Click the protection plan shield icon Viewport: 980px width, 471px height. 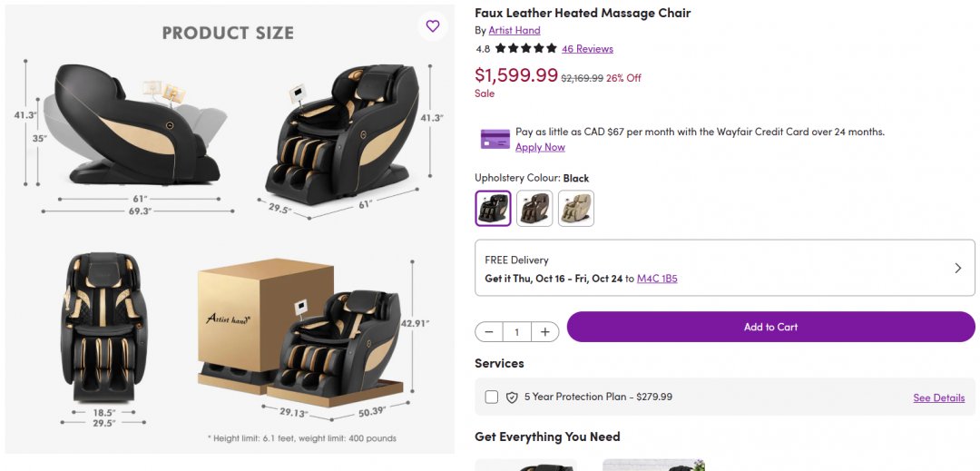click(x=513, y=397)
